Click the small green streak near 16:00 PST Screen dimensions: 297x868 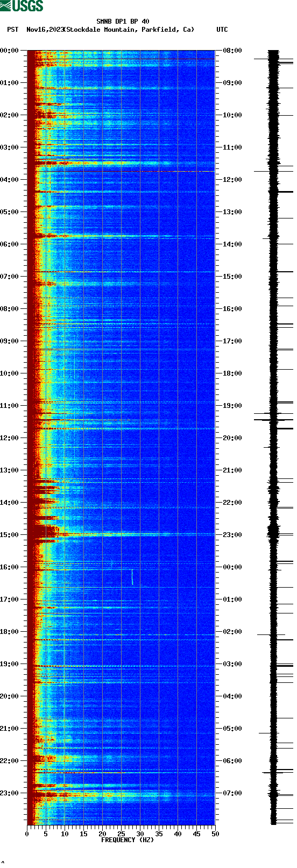pyautogui.click(x=132, y=577)
